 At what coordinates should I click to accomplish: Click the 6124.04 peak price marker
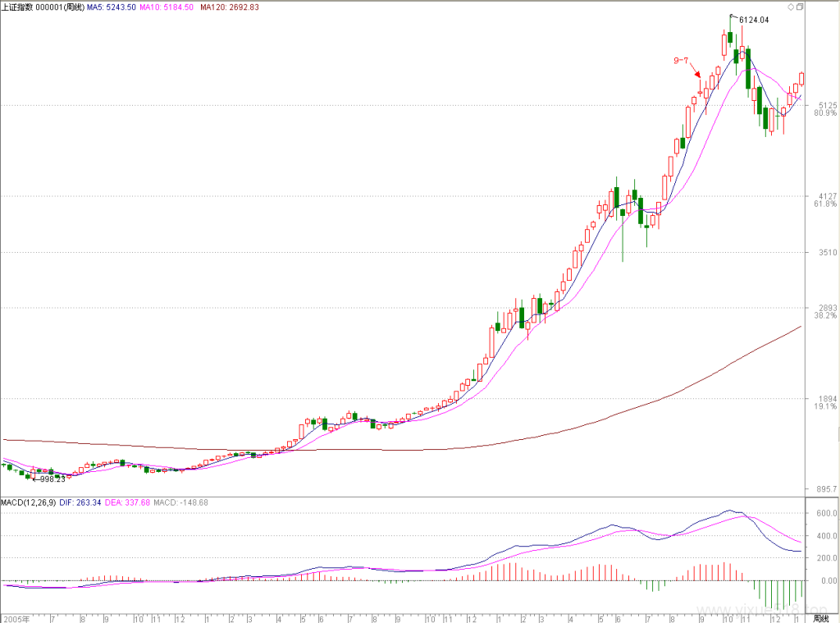(x=751, y=20)
